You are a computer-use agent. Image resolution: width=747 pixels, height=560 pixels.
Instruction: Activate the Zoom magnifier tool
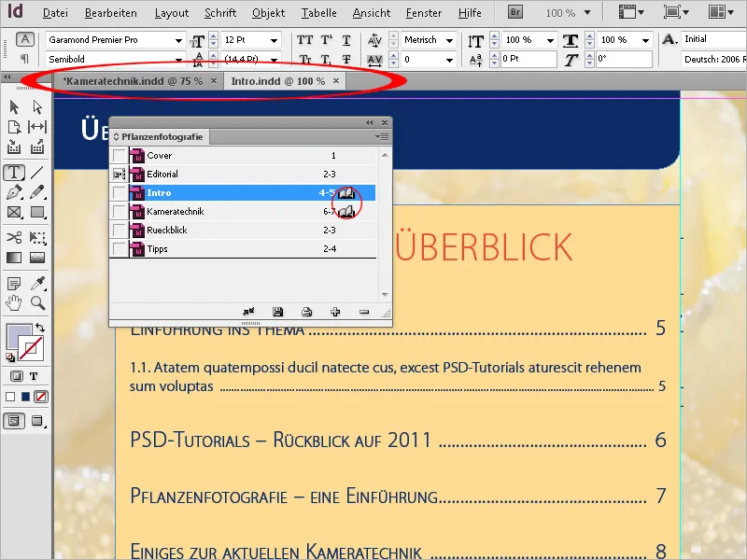coord(37,302)
